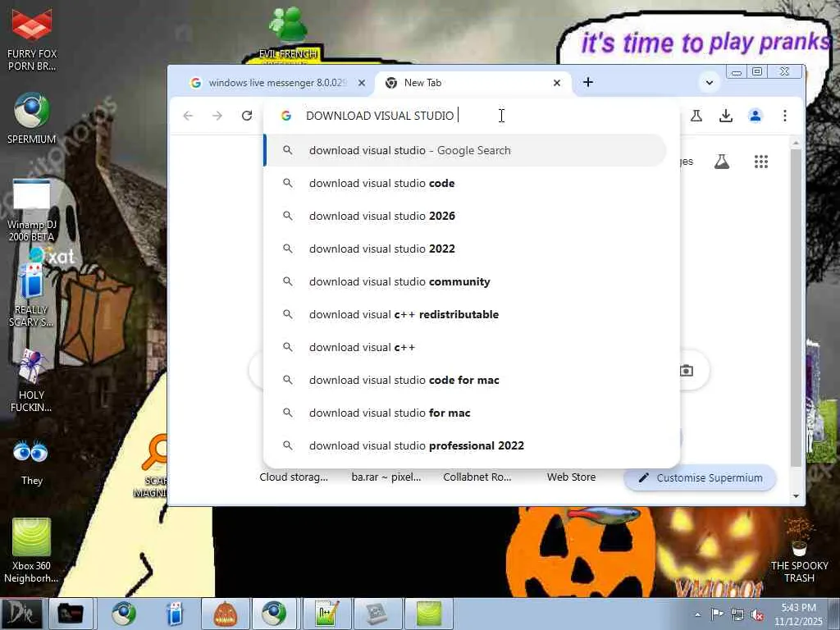Open the Supermium taskbar icon beside folder
The width and height of the screenshot is (840, 630).
click(x=123, y=614)
